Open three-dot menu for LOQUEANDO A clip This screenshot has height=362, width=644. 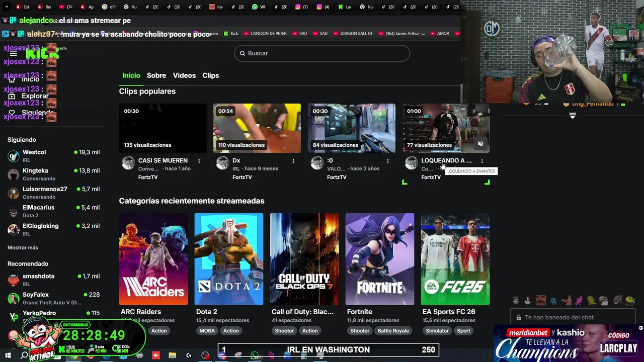[x=482, y=161]
